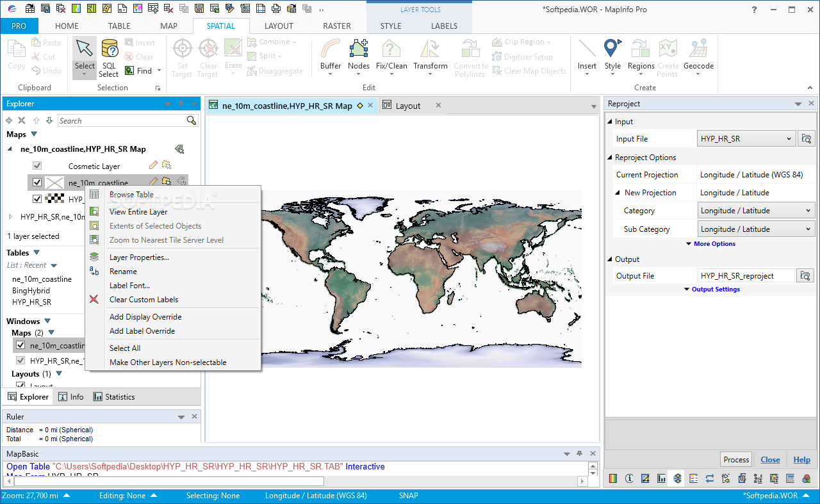The width and height of the screenshot is (820, 504).
Task: Click the Transform tool icon
Action: pyautogui.click(x=430, y=50)
